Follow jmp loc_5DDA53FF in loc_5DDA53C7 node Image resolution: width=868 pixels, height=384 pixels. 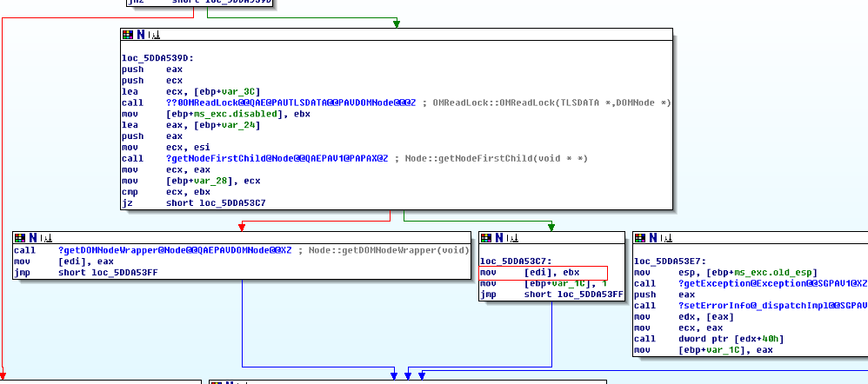(591, 295)
